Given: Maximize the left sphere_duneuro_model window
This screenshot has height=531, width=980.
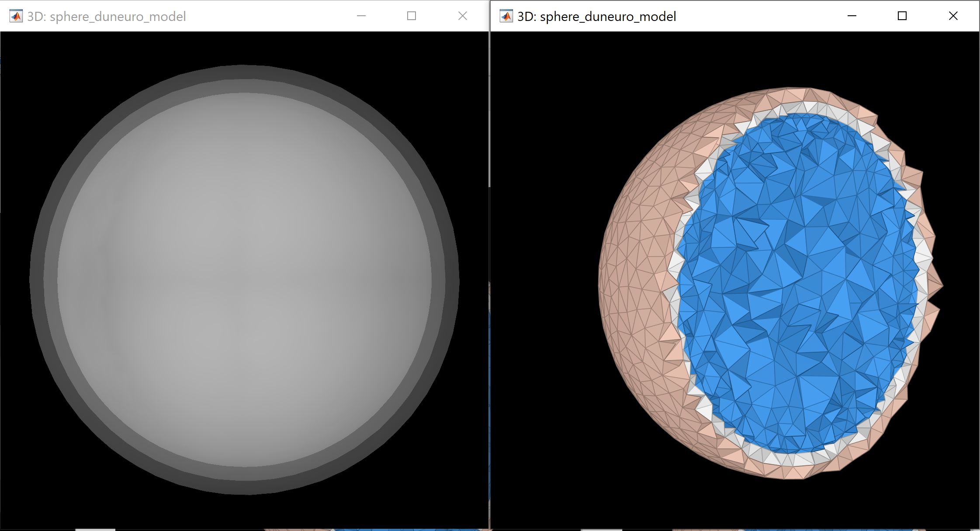Looking at the screenshot, I should click(x=411, y=16).
